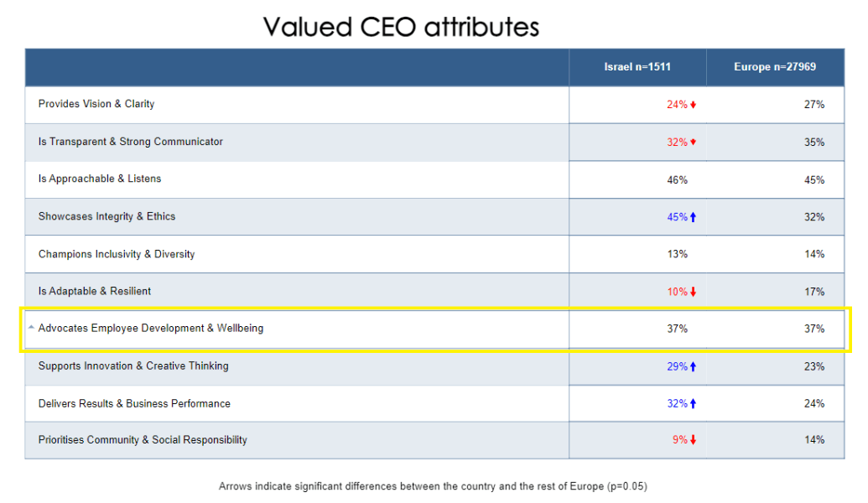
Task: Collapse the Advocates Employee Development row triangle
Action: [x=31, y=328]
